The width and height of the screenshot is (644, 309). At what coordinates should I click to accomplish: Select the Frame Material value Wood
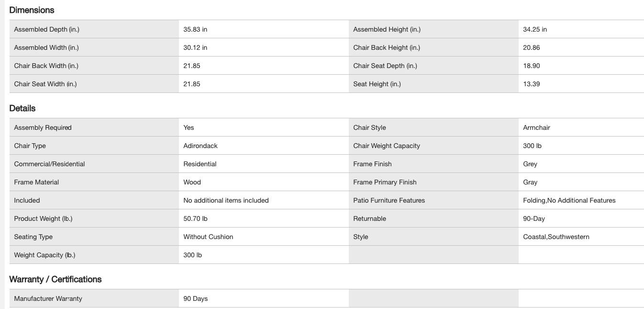(x=192, y=182)
